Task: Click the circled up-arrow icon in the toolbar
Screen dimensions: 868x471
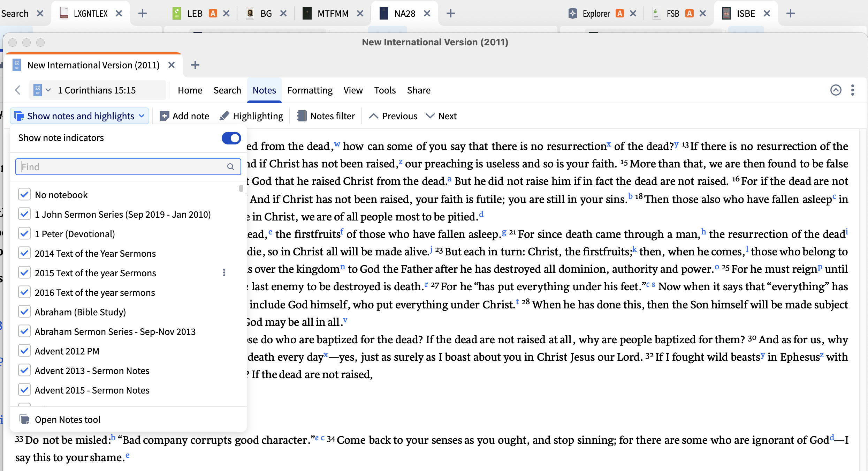Action: 836,90
